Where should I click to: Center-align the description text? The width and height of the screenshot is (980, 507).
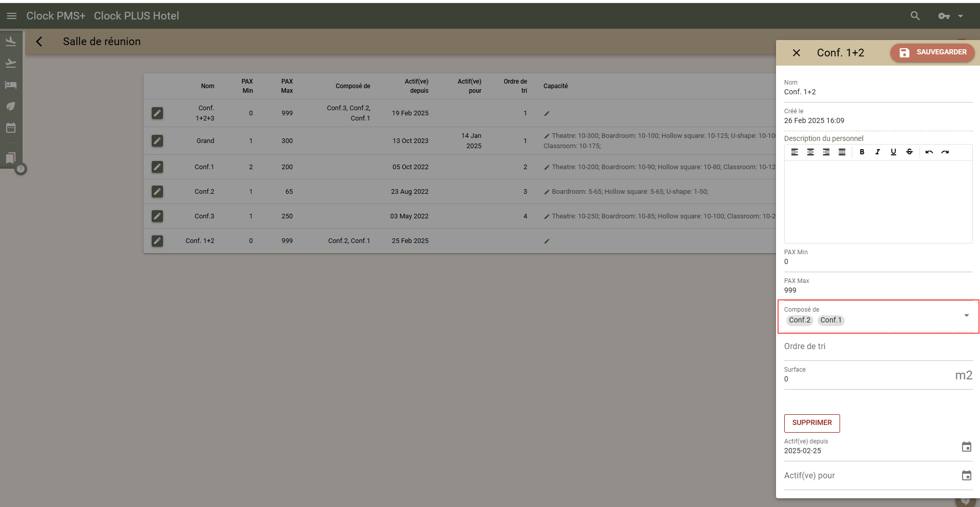point(810,152)
